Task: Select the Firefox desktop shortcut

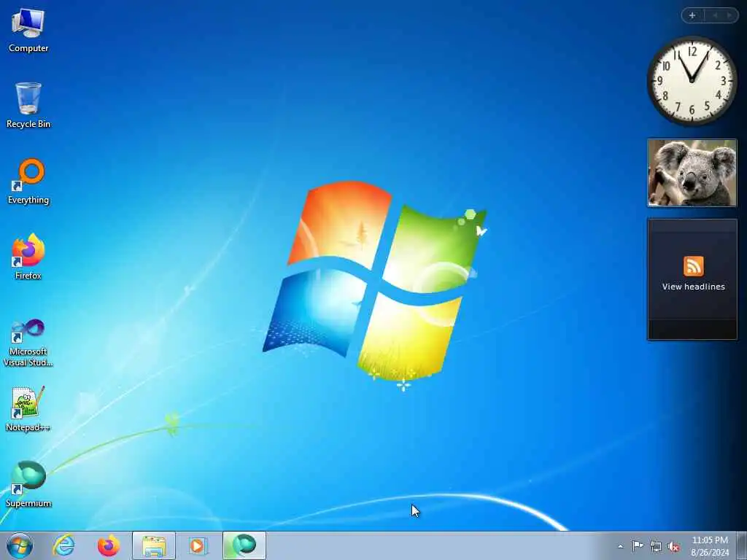Action: [28, 257]
